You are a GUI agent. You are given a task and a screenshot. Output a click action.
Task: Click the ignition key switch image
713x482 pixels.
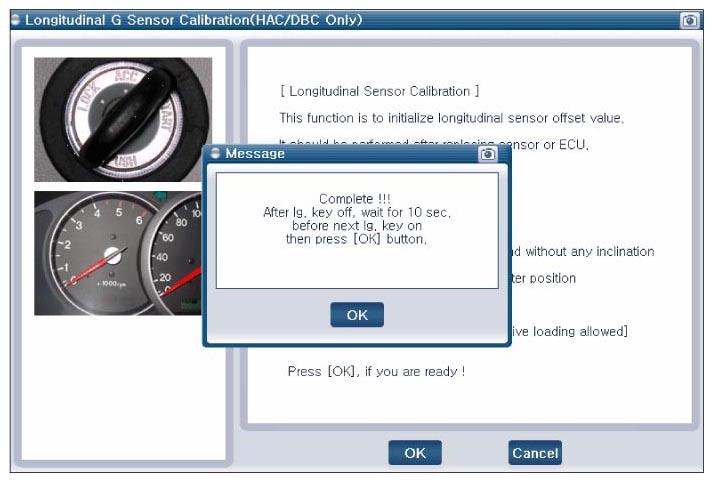[123, 119]
